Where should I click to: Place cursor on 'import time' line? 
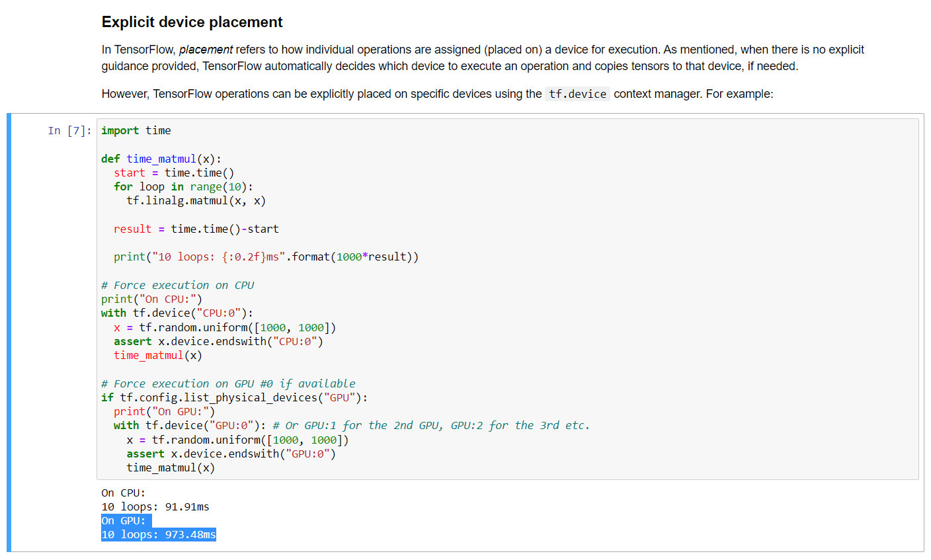(136, 131)
